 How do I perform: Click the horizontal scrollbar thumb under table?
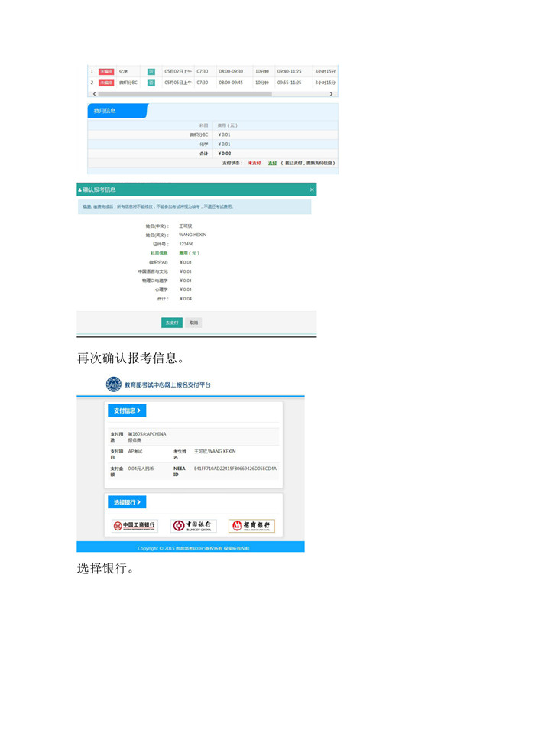pyautogui.click(x=183, y=94)
